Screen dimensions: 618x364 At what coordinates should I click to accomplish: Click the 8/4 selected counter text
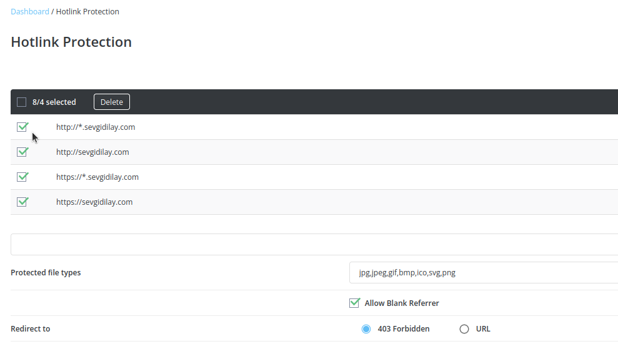[x=54, y=102]
